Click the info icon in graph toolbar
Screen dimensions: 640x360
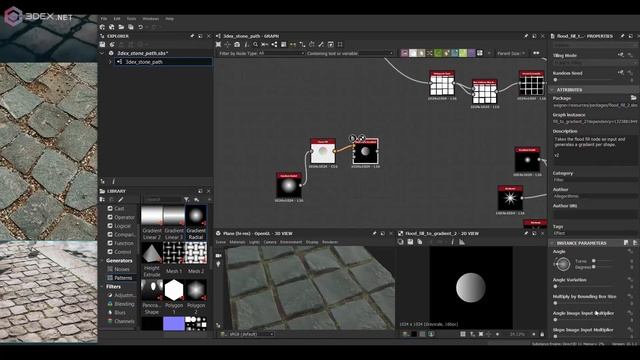coord(246,44)
